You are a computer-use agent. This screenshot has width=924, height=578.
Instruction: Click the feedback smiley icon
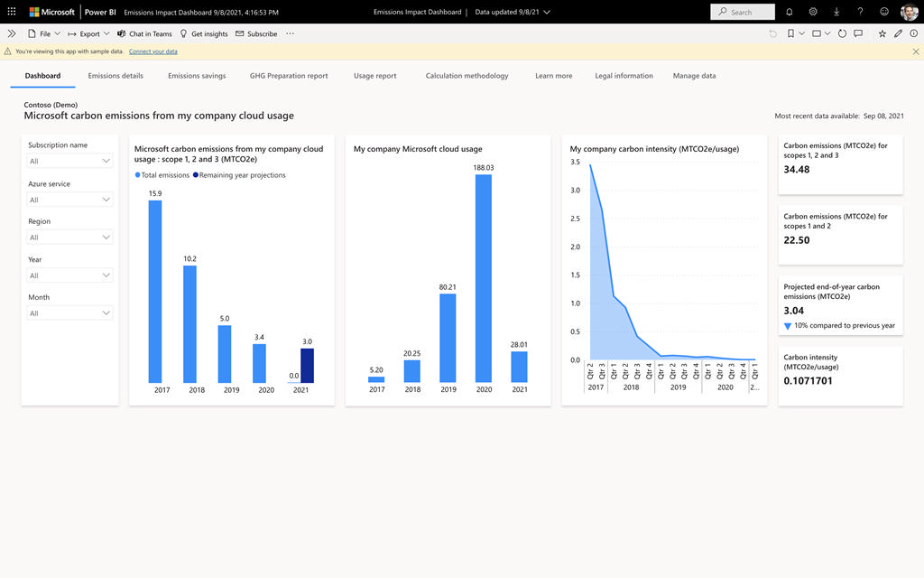point(884,12)
